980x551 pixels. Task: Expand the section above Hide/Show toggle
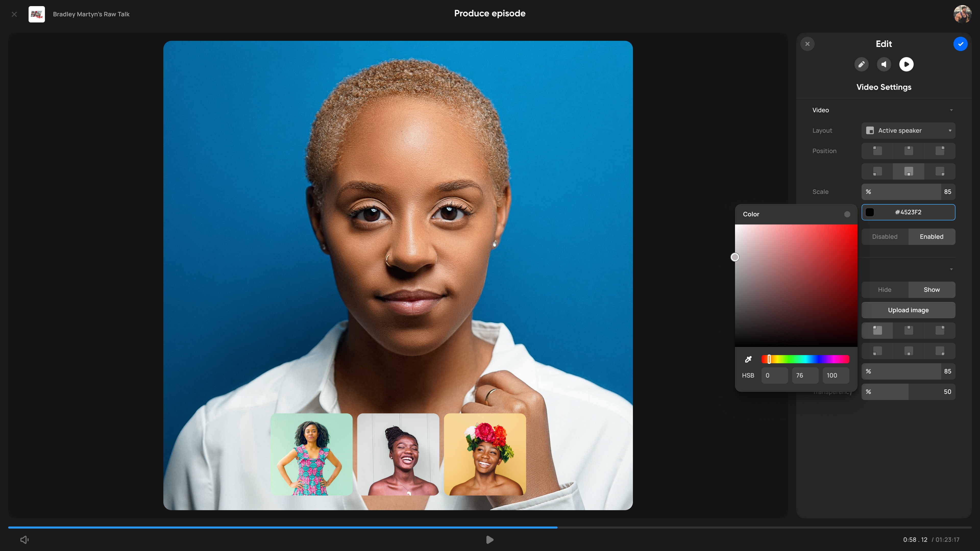tap(951, 269)
